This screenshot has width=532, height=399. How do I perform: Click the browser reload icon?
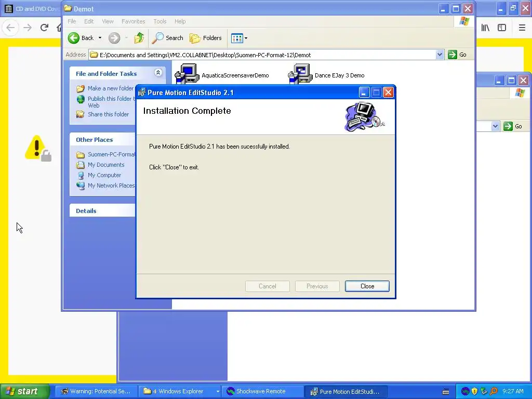[x=44, y=28]
